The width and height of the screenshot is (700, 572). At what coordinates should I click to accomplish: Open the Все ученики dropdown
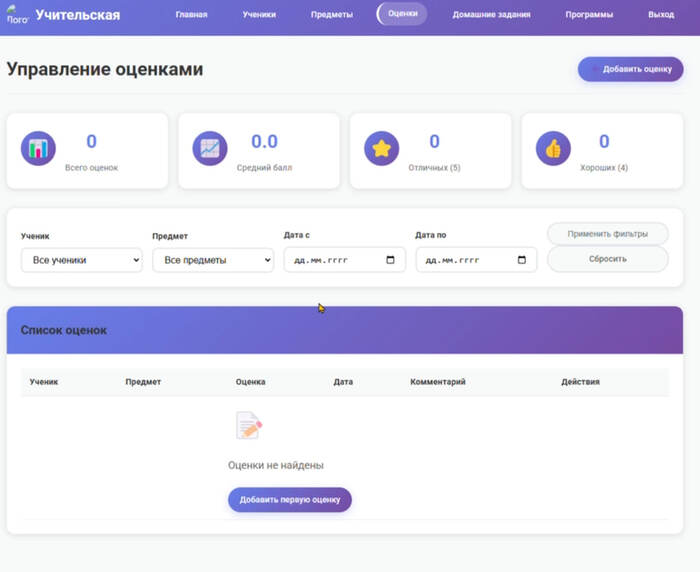point(82,260)
